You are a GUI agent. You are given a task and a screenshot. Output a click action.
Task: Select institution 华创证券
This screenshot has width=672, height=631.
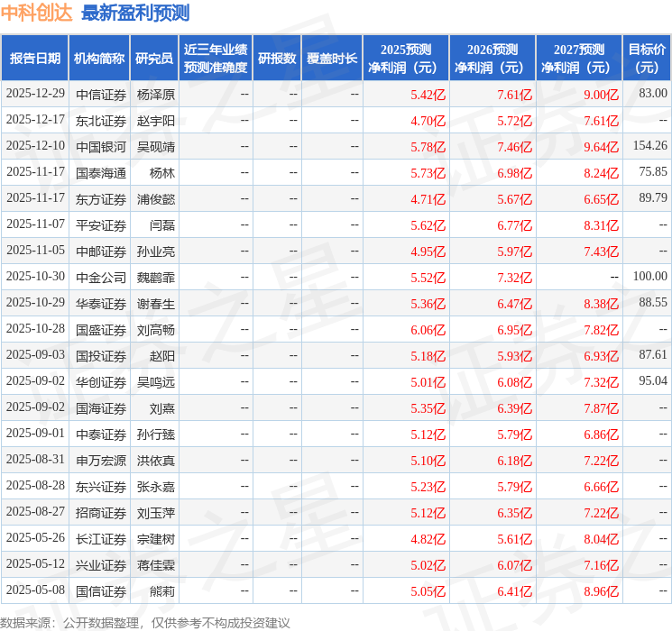coord(101,382)
